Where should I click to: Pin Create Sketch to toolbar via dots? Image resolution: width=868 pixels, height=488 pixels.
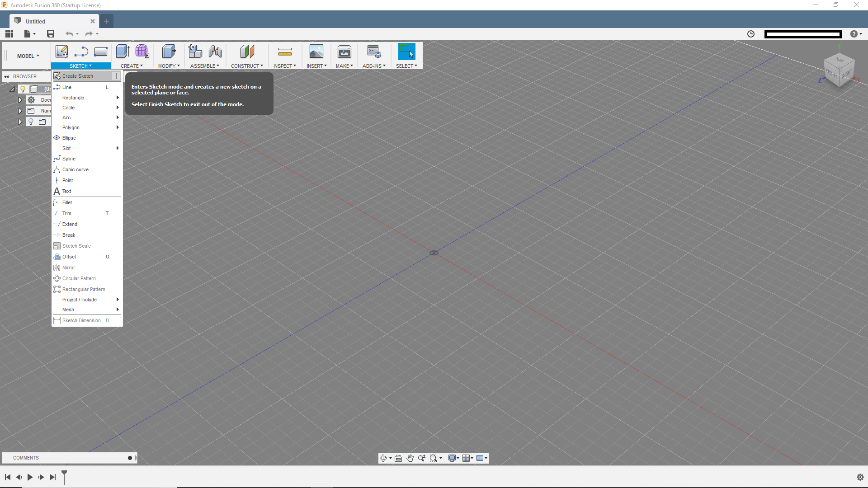[116, 76]
